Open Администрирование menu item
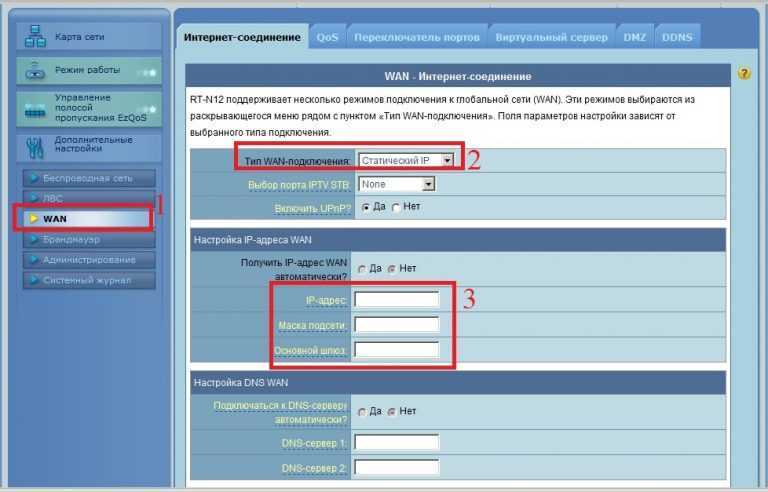 tap(89, 260)
